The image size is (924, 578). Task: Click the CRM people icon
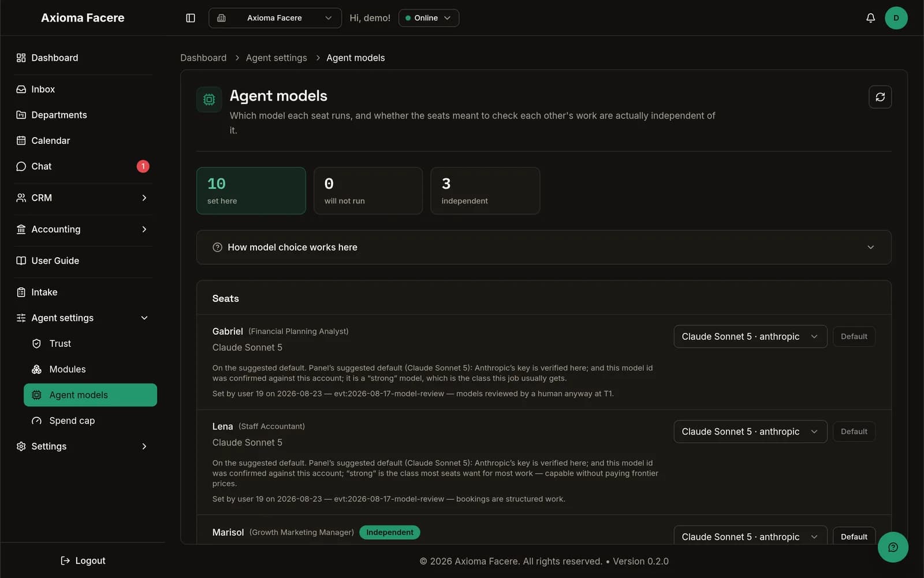[21, 198]
